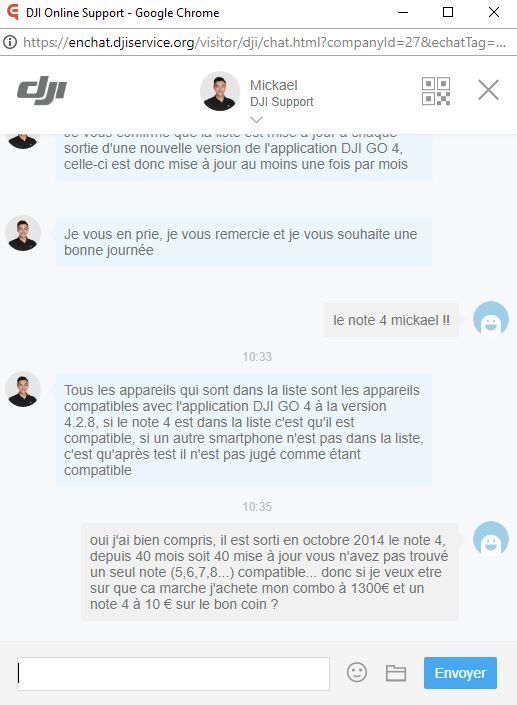Open the emoji smiley picker

[x=357, y=673]
